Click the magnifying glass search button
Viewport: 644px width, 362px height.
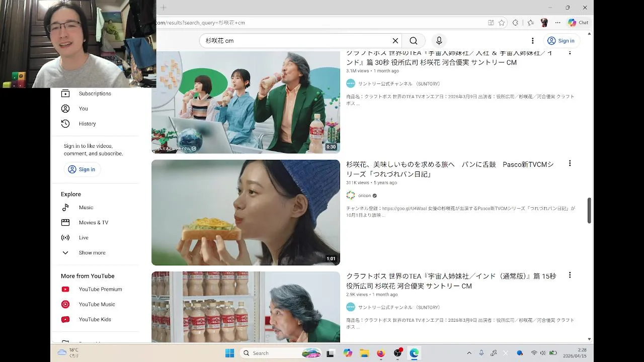[x=413, y=41]
